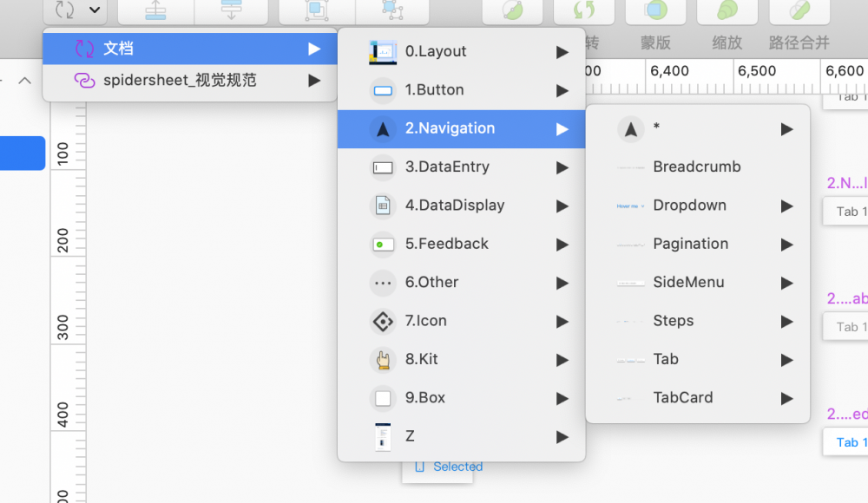Open the 文档 symbol source menu
This screenshot has height=503, width=868.
coord(190,49)
